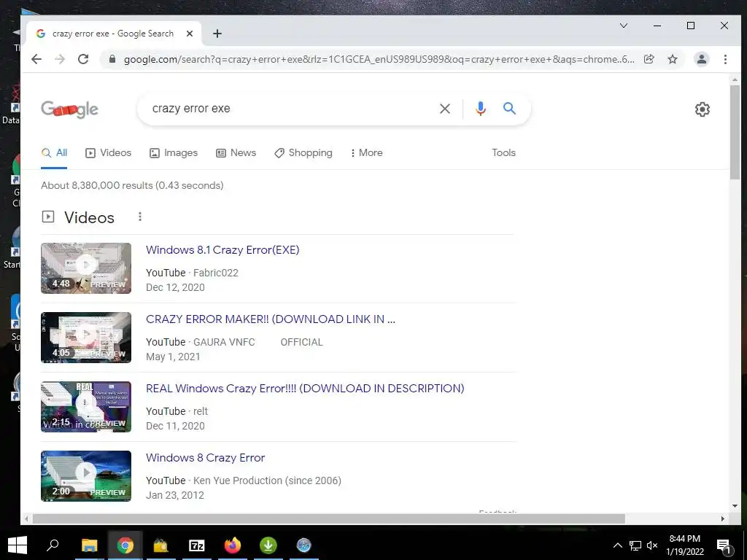Open Windows 8.1 Crazy Error(EXE) link
This screenshot has height=560, width=747.
pos(222,250)
